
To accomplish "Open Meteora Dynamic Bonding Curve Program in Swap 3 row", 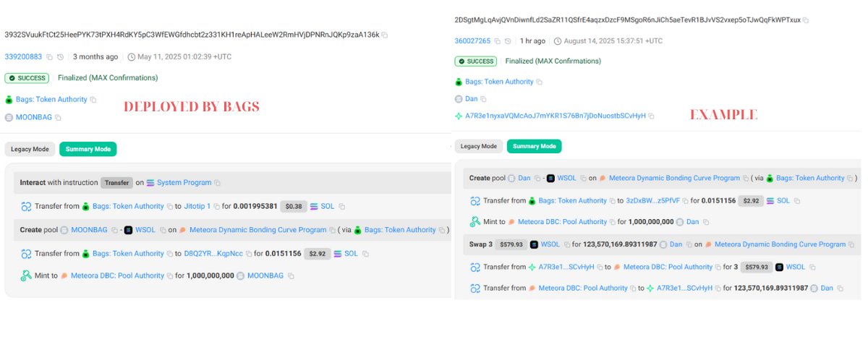I will click(x=780, y=244).
